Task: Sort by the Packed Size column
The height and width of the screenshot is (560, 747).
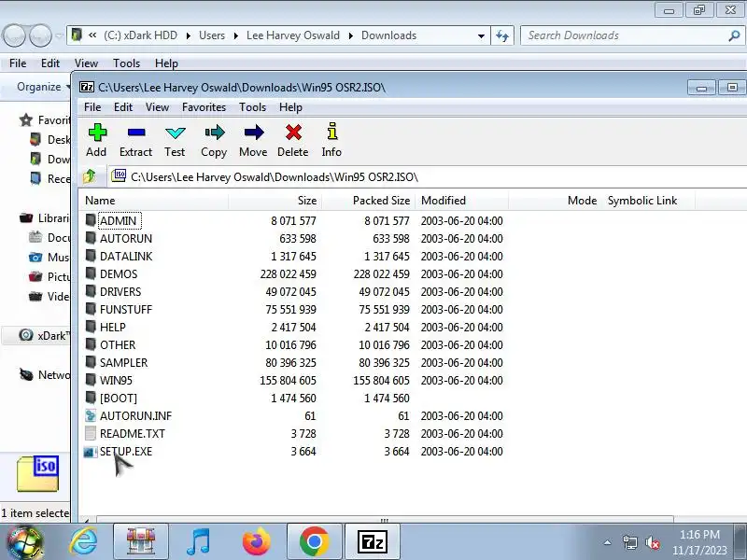Action: point(368,201)
